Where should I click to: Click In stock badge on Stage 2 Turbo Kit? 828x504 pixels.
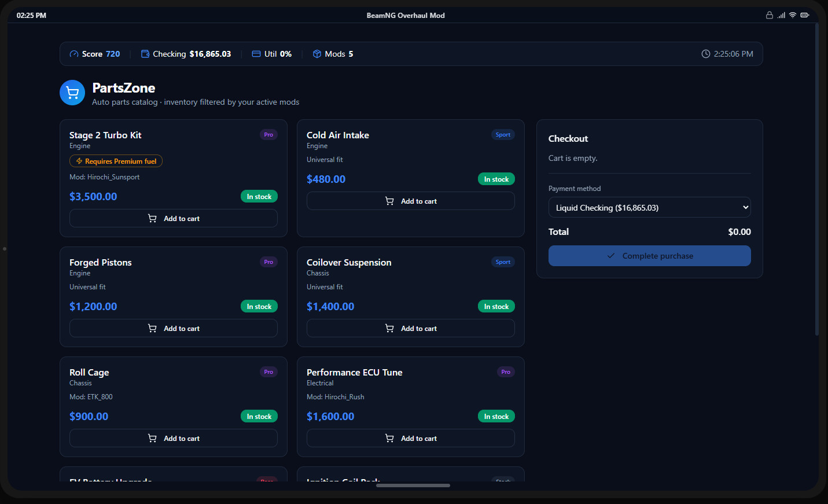tap(259, 196)
